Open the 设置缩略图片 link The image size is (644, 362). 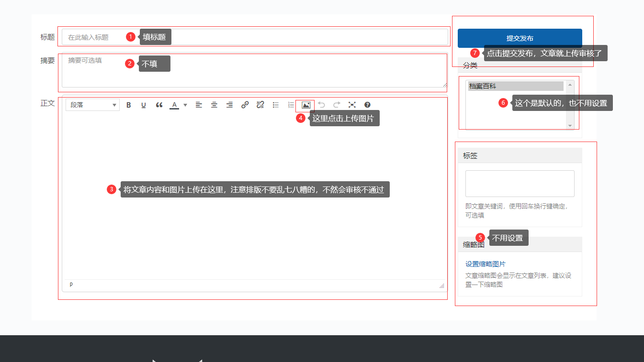(x=485, y=264)
